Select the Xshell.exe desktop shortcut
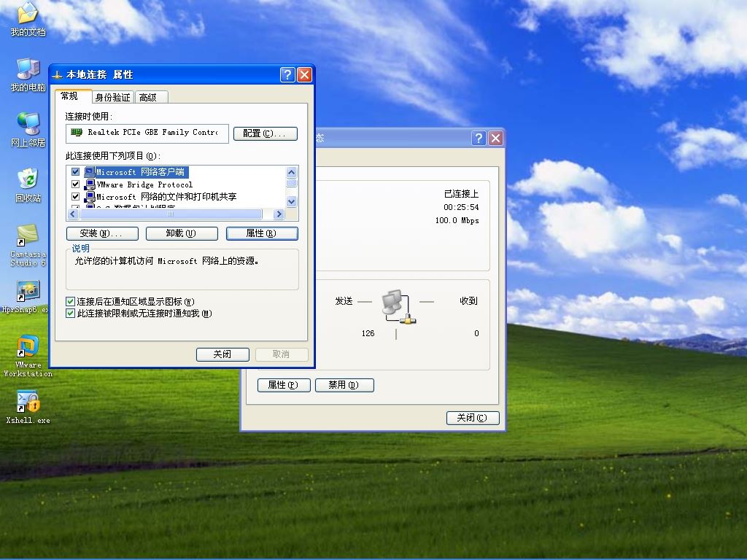The height and width of the screenshot is (560, 747). (28, 405)
